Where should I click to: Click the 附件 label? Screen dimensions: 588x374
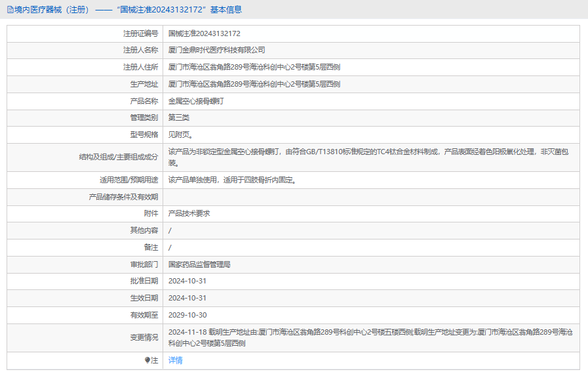coord(151,214)
